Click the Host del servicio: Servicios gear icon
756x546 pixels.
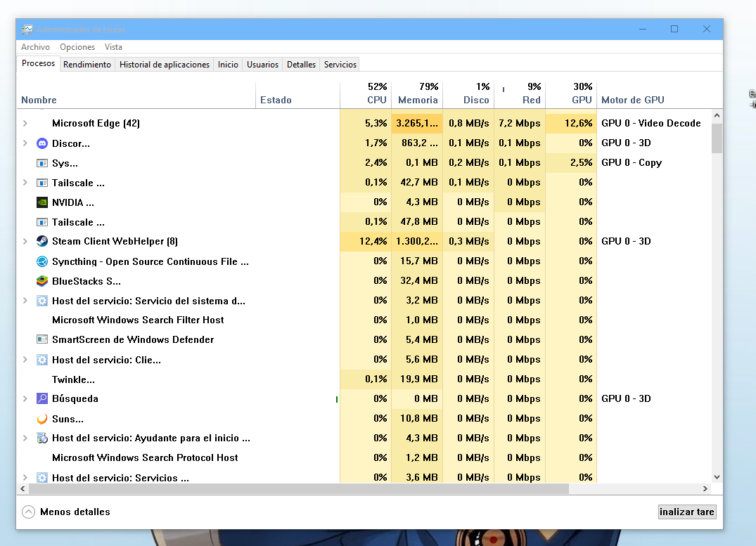42,478
